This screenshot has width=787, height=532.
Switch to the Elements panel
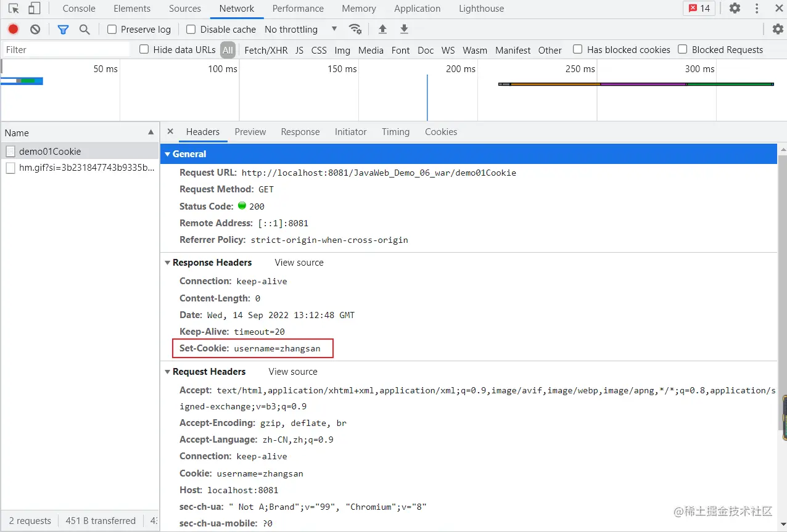coord(132,9)
